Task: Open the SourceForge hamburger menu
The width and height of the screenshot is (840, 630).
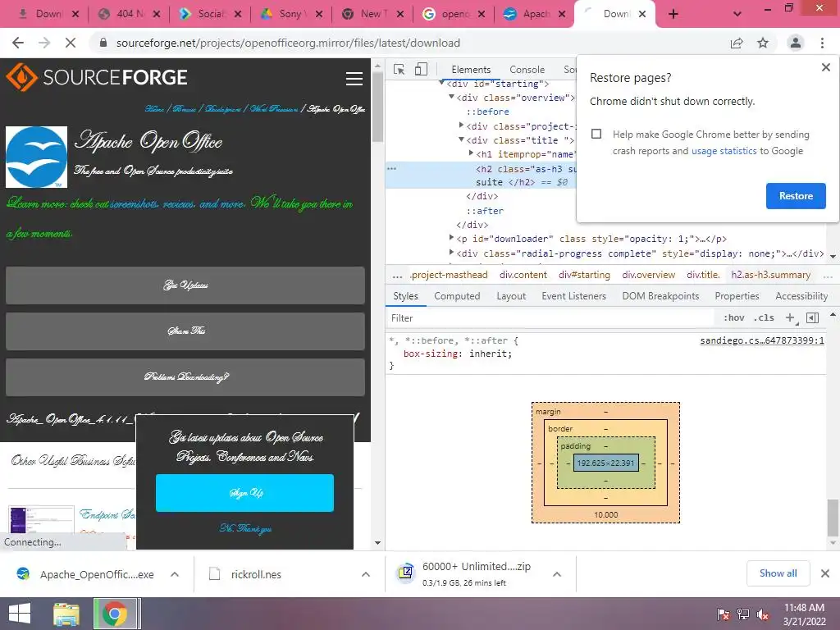Action: click(x=354, y=79)
